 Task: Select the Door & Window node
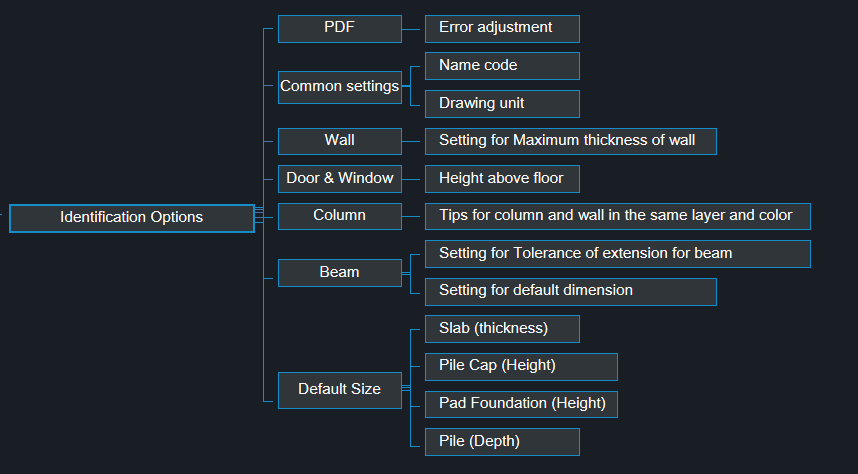tap(339, 179)
